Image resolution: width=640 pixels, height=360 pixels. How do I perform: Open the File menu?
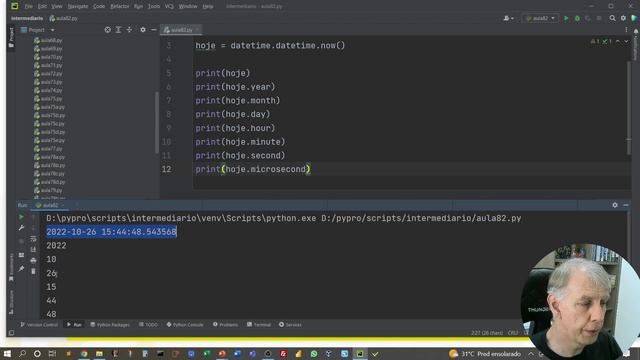(x=28, y=7)
